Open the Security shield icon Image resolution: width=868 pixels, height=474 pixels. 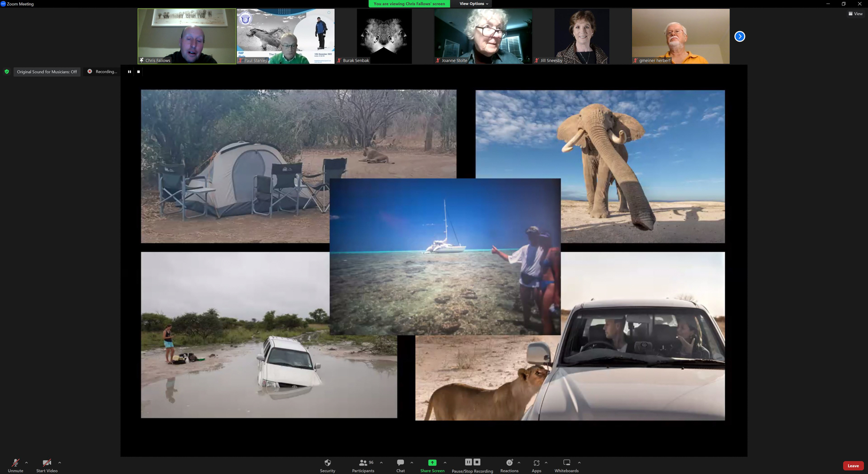click(x=327, y=463)
